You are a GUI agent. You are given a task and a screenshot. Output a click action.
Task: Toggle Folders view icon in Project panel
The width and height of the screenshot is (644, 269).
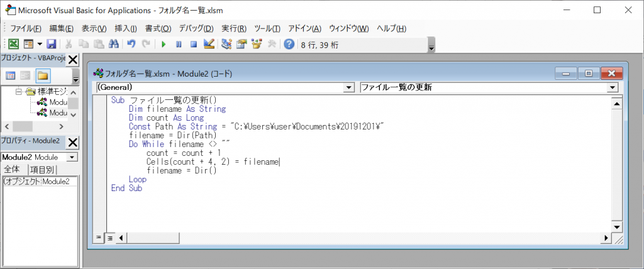pos(42,75)
